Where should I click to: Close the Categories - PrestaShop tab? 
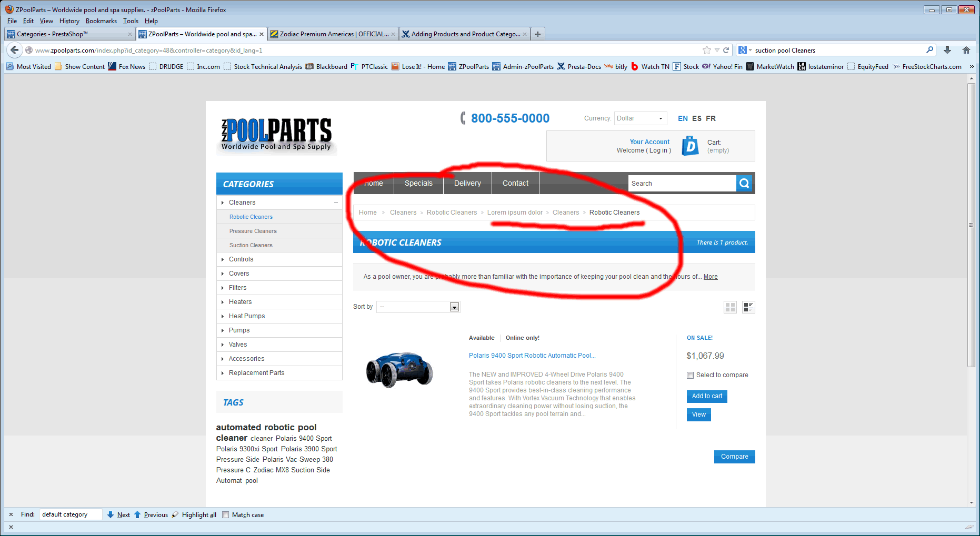130,34
